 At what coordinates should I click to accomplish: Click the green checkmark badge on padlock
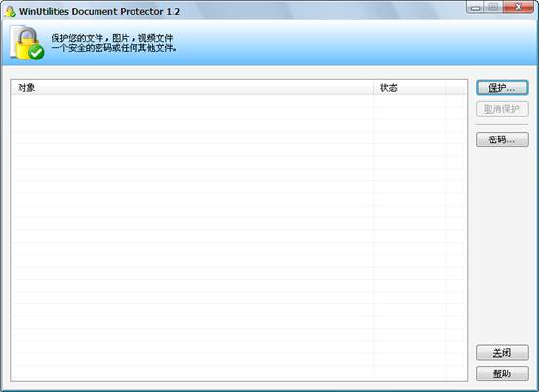pos(36,53)
